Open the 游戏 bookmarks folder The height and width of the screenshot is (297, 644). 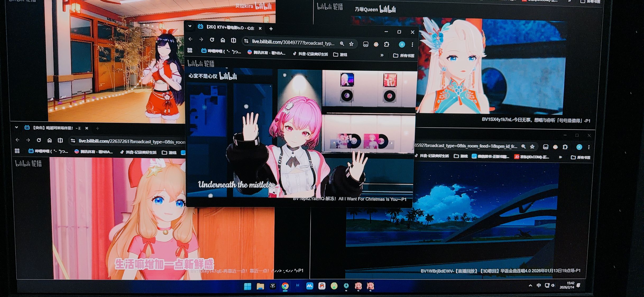[341, 55]
